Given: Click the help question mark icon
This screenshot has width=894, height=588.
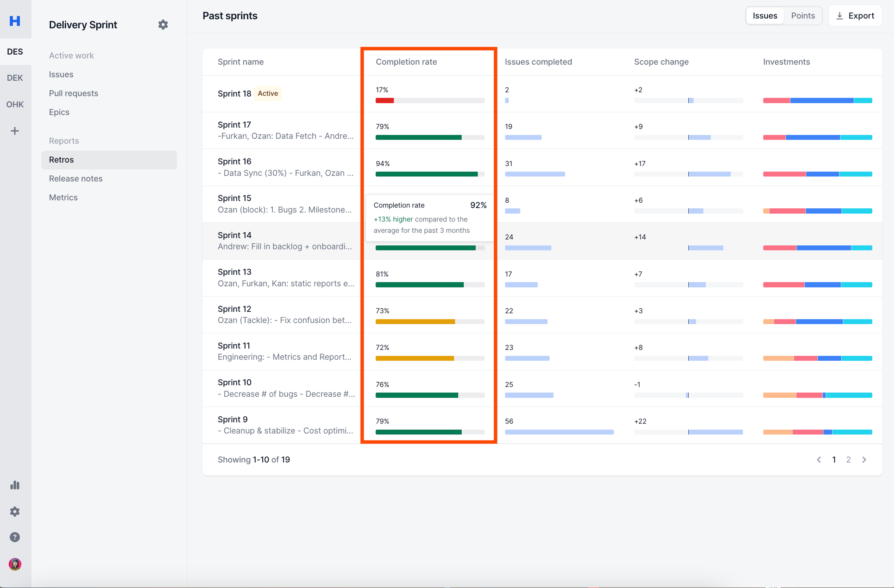Looking at the screenshot, I should [x=15, y=537].
